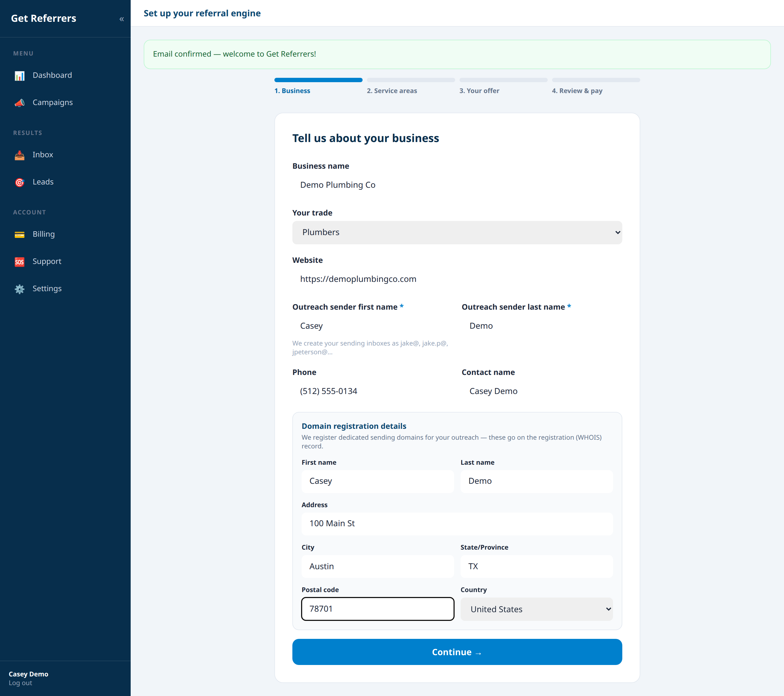
Task: Select step 4 Review & pay
Action: pyautogui.click(x=577, y=91)
